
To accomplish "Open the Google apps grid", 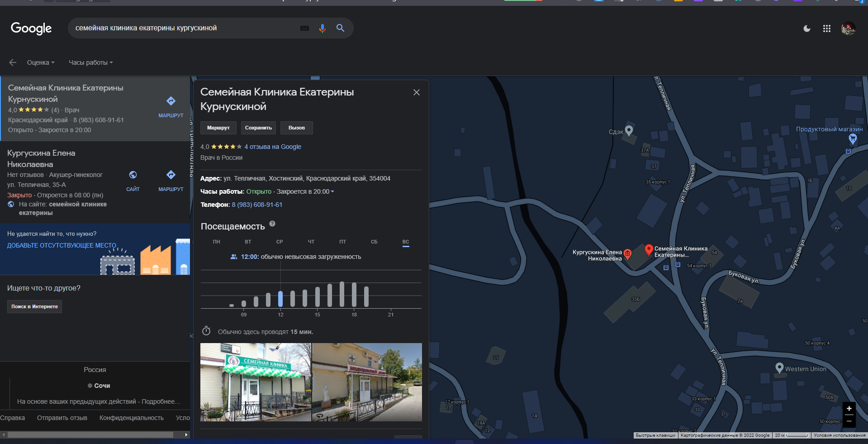I will (827, 29).
